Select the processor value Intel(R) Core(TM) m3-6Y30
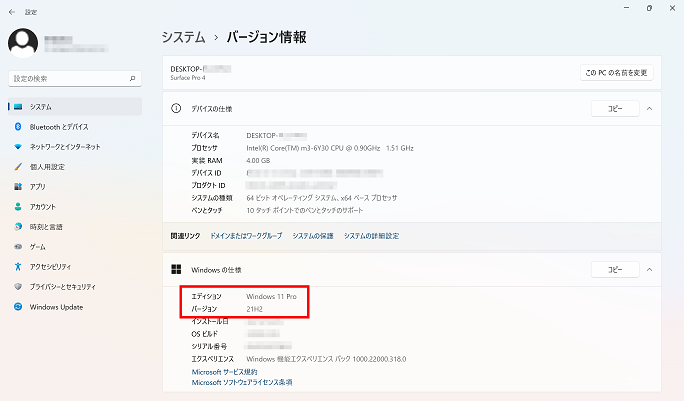Image resolution: width=684 pixels, height=401 pixels. click(330, 148)
